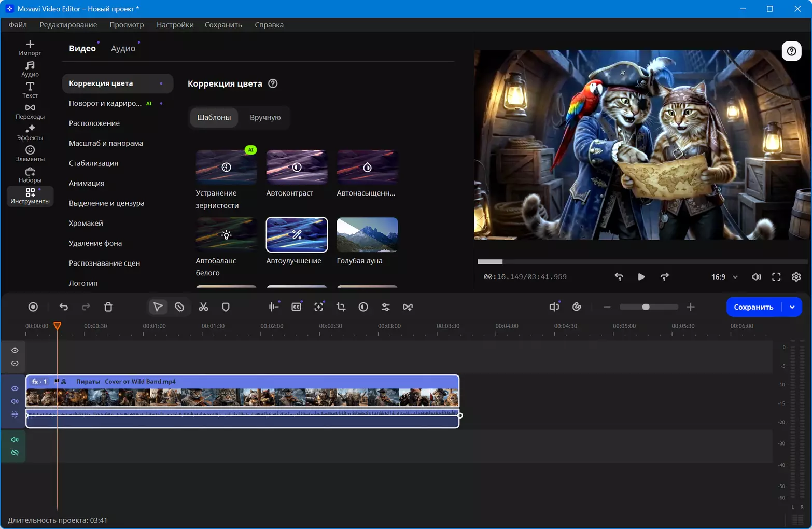Mute the main video track audio
The image size is (812, 529).
click(x=15, y=401)
